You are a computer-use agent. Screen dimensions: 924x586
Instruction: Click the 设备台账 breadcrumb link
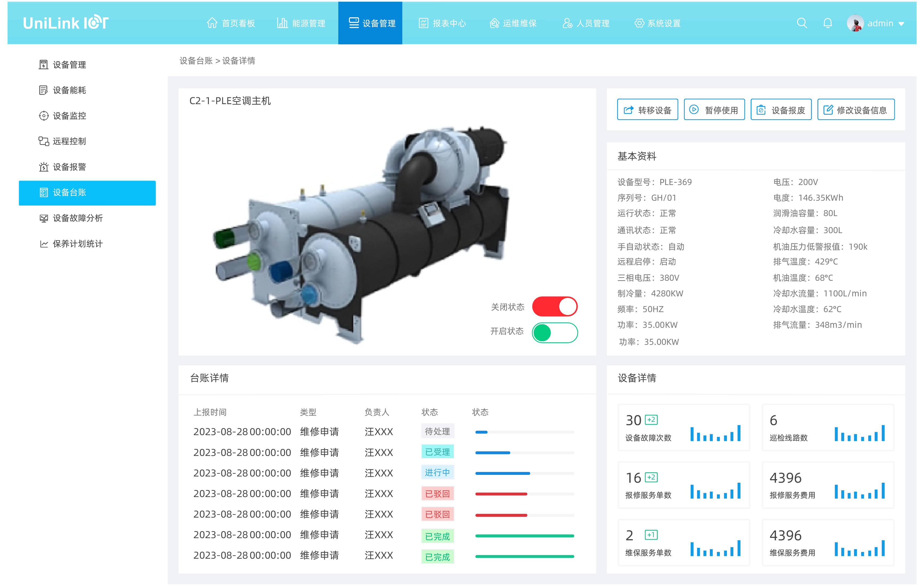point(196,61)
